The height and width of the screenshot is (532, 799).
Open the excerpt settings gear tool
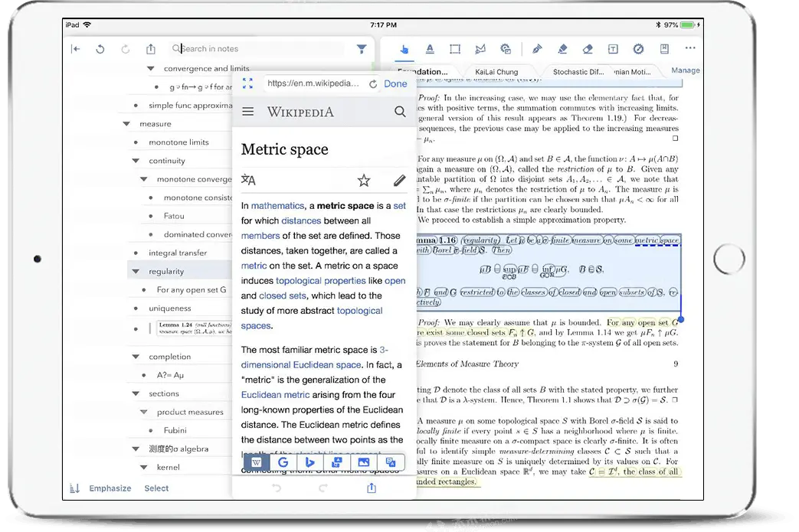tap(506, 49)
